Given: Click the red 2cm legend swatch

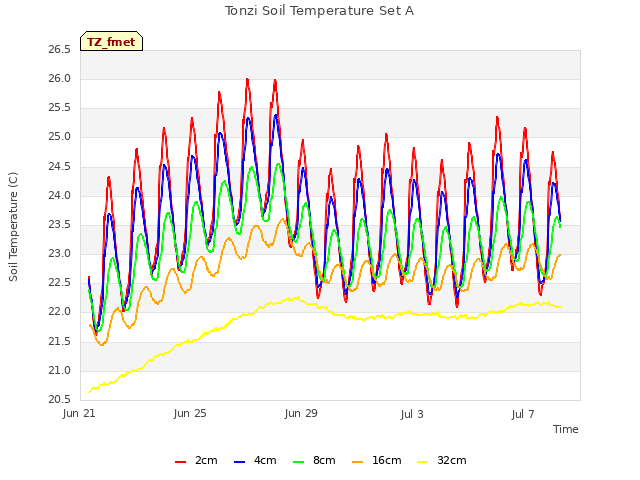Looking at the screenshot, I should click(x=180, y=461).
